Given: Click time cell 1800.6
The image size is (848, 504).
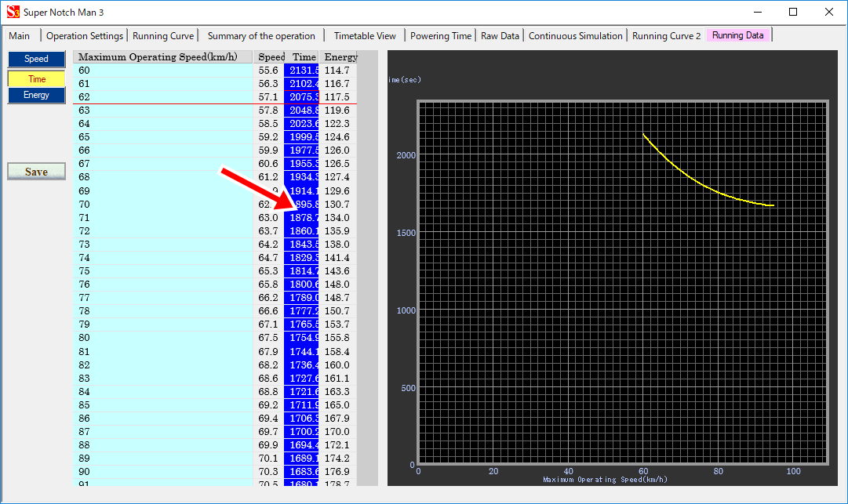Looking at the screenshot, I should click(x=302, y=285).
